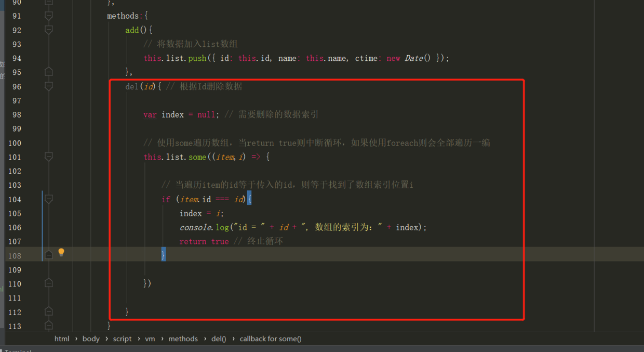644x352 pixels.
Task: Click the lightbulb quick-fix icon on line 108
Action: point(61,253)
